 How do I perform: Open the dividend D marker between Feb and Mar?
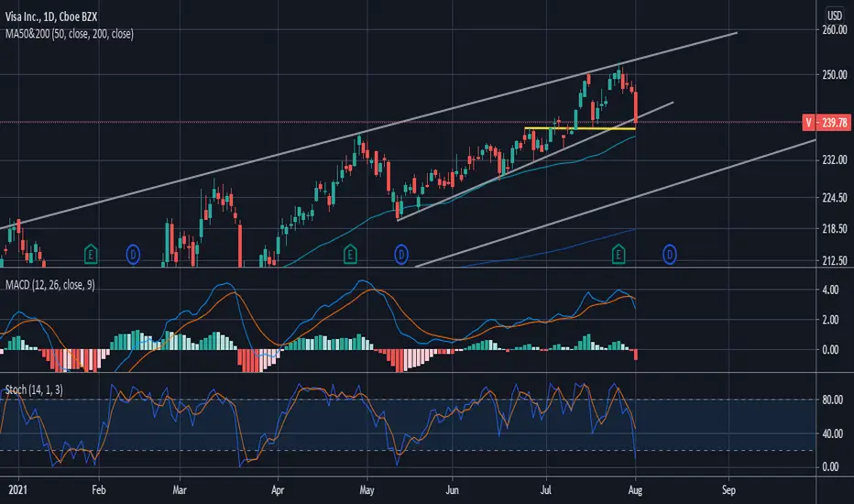(x=133, y=255)
